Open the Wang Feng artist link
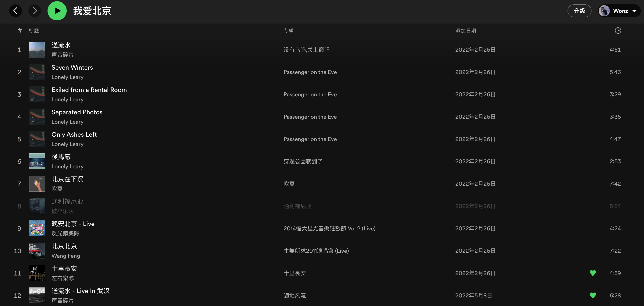Viewport: 644px width, 306px height. (x=66, y=256)
